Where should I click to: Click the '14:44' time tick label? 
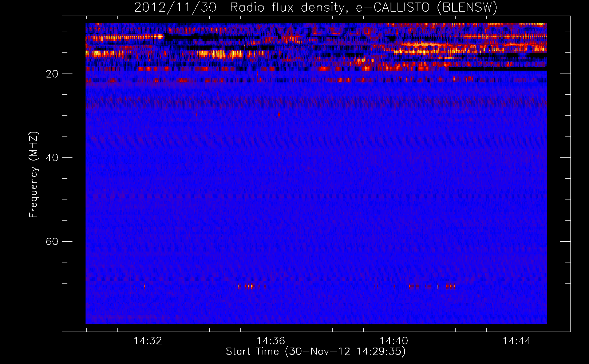click(517, 341)
